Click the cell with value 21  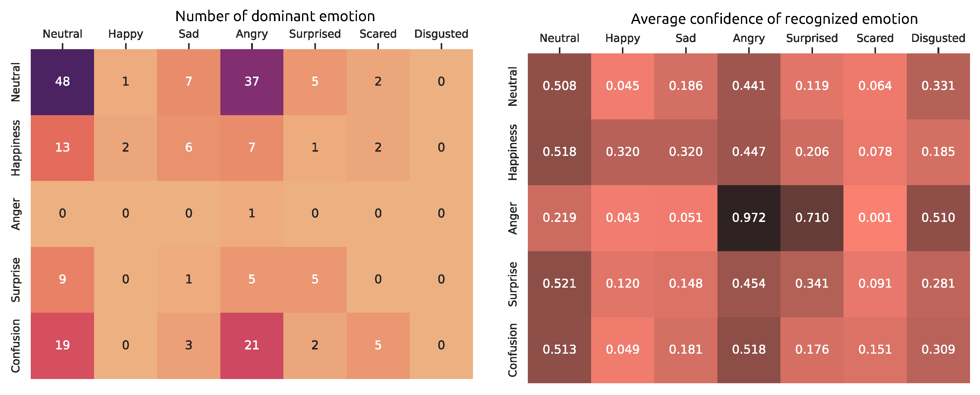(x=251, y=346)
